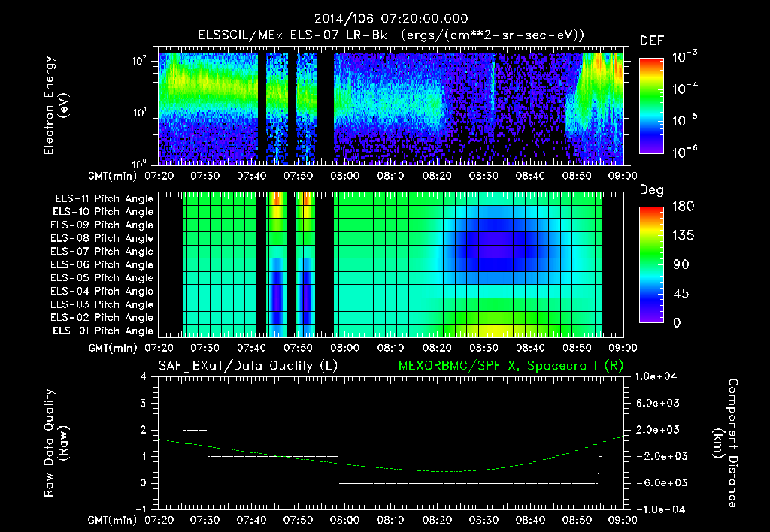Click the quality level 2 line segment near 07:28

coord(195,430)
